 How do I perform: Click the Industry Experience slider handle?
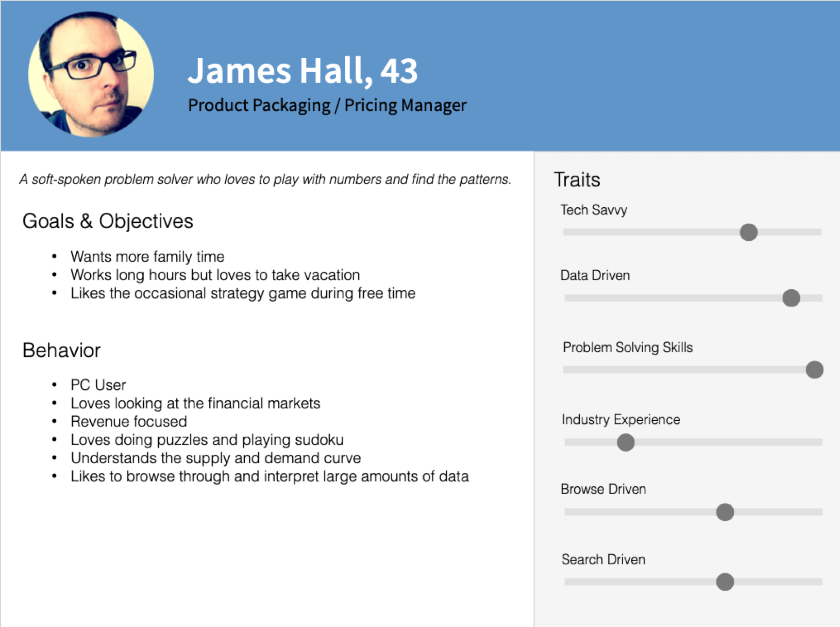coord(626,442)
